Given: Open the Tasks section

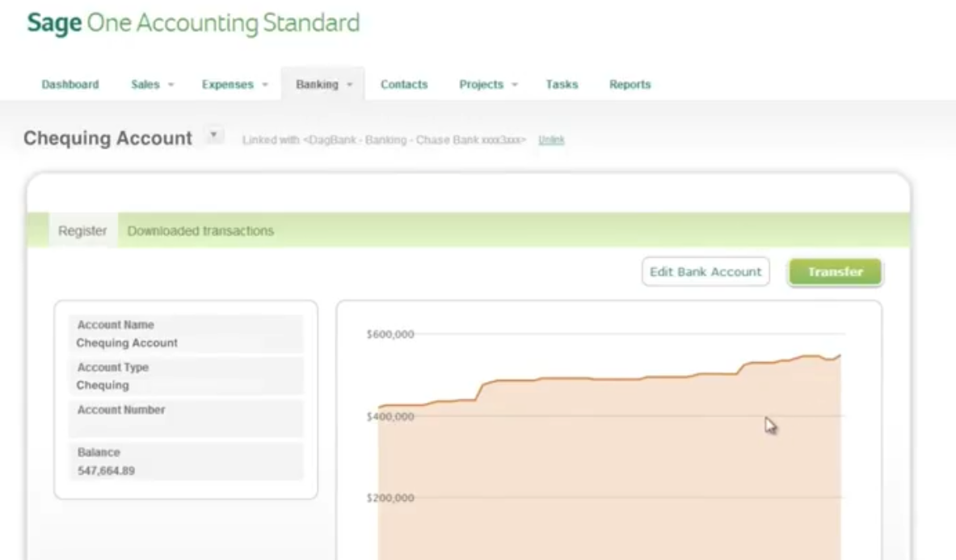Looking at the screenshot, I should tap(562, 85).
